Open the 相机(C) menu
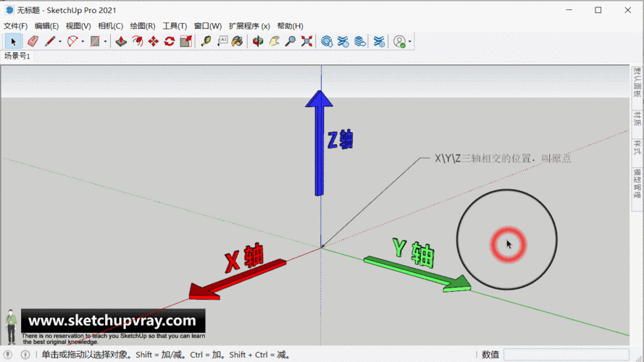This screenshot has height=362, width=644. (111, 26)
